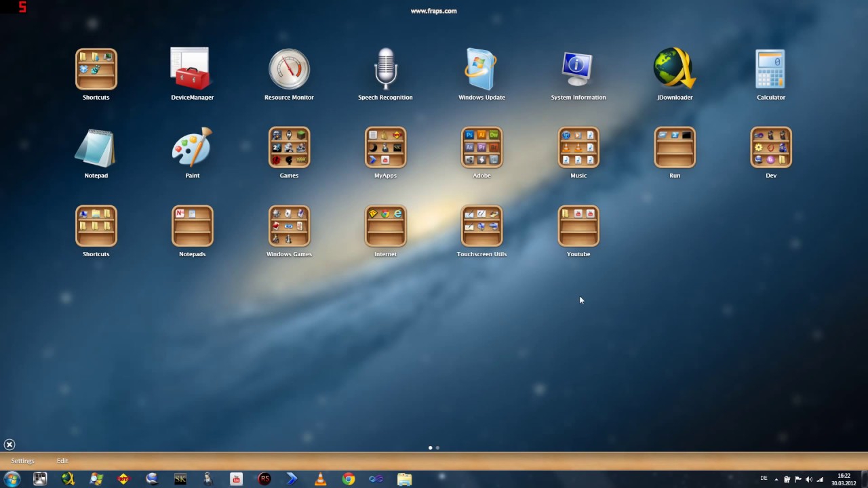Viewport: 868px width, 488px height.
Task: Open the Dev folder
Action: coord(771,147)
